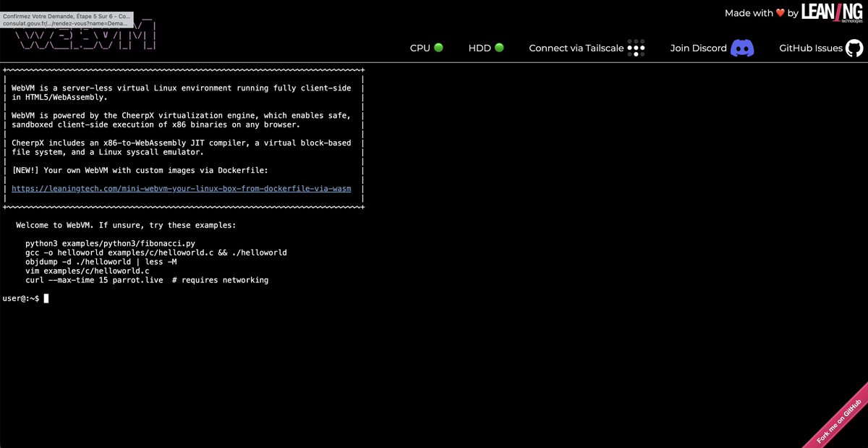Image resolution: width=868 pixels, height=448 pixels.
Task: Click the Fork me on GitHub ribbon
Action: 839,420
